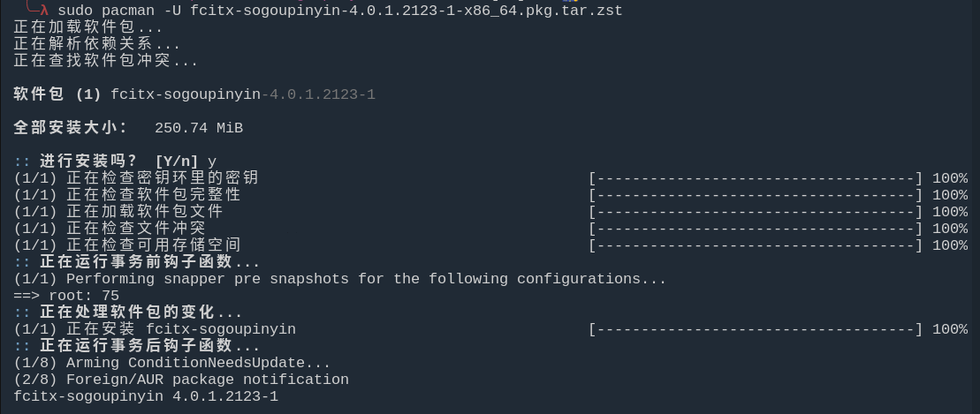The image size is (980, 414).
Task: Click the [Y/n] install confirmation prompt
Action: pyautogui.click(x=177, y=162)
